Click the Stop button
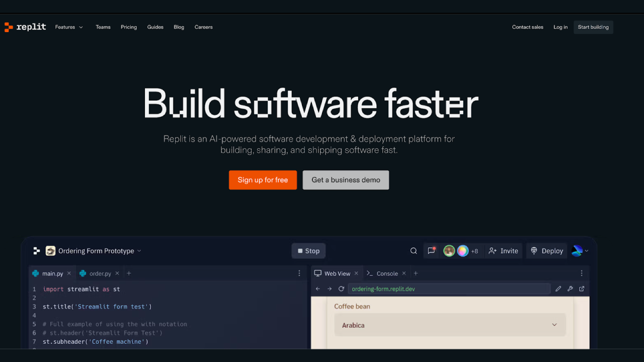644x362 pixels. tap(308, 251)
